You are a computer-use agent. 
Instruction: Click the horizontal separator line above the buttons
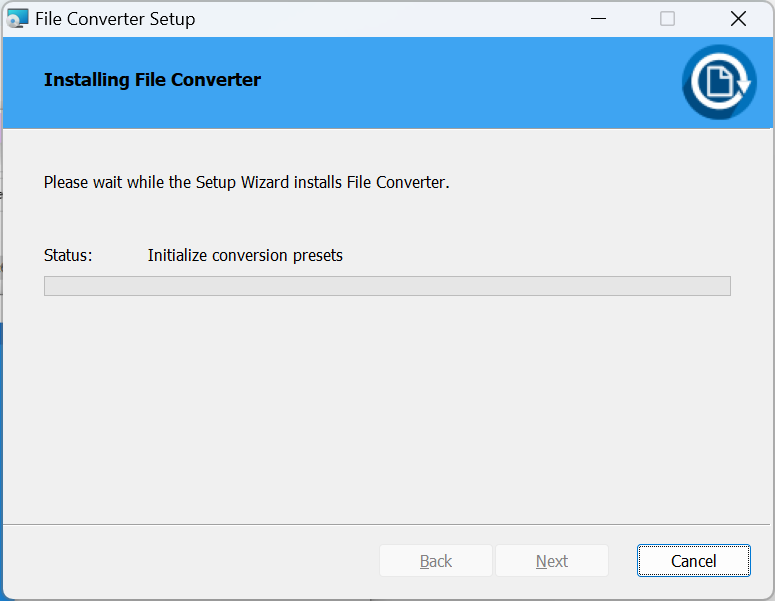tap(386, 524)
